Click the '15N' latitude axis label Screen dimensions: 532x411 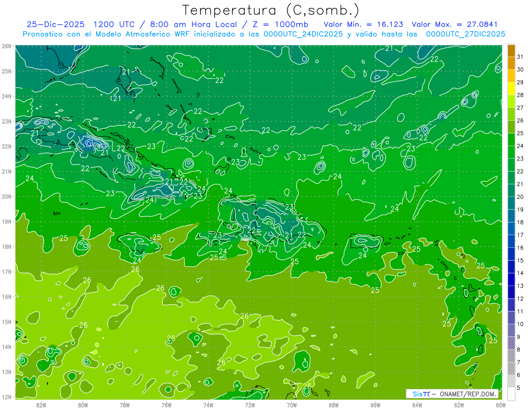point(6,321)
